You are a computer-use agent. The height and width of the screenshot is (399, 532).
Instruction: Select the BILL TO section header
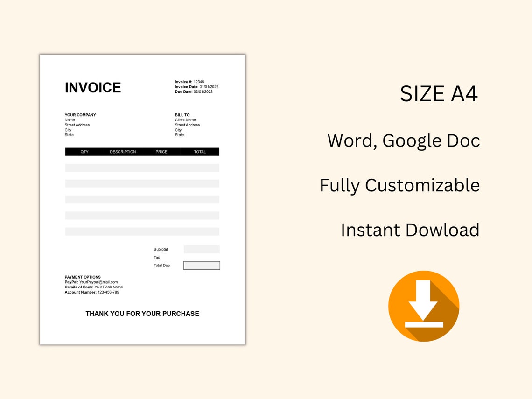pyautogui.click(x=181, y=115)
